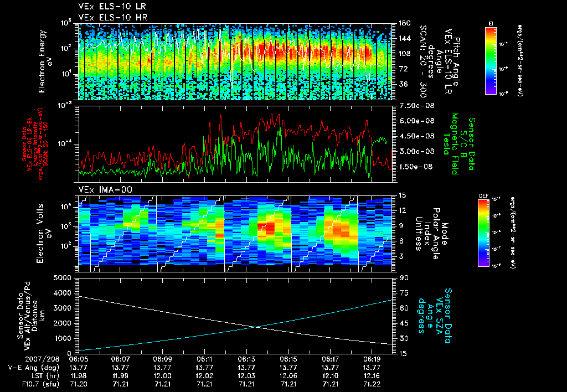Click the SZA axis tick 45
Image resolution: width=567 pixels, height=392 pixels.
[404, 323]
